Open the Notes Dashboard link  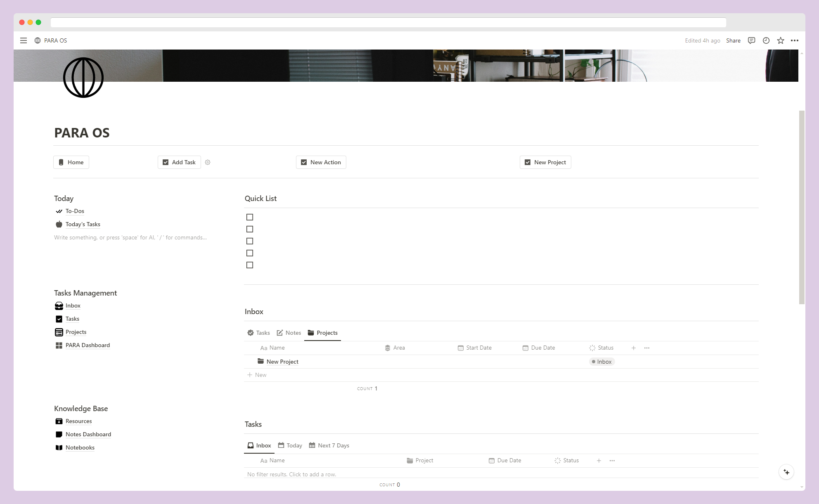(x=88, y=434)
